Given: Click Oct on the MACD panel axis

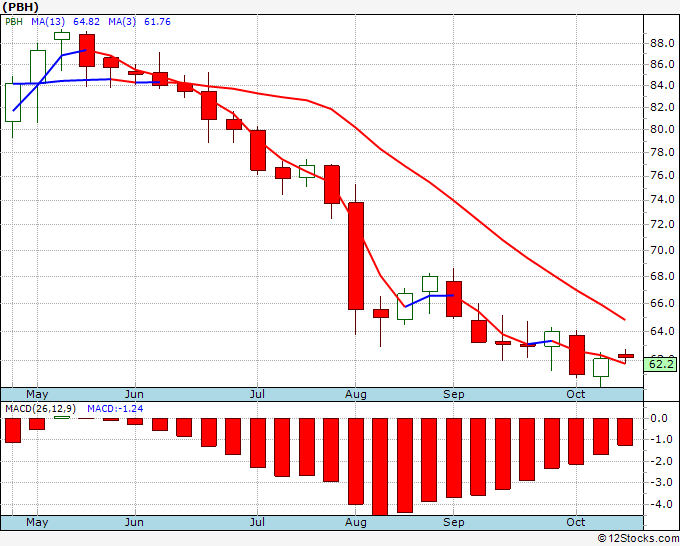Looking at the screenshot, I should coord(576,522).
